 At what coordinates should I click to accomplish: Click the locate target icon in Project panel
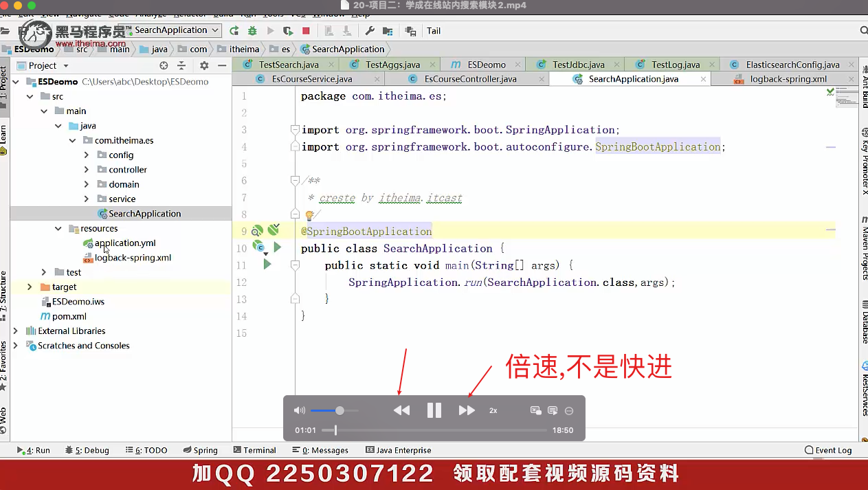tap(164, 66)
